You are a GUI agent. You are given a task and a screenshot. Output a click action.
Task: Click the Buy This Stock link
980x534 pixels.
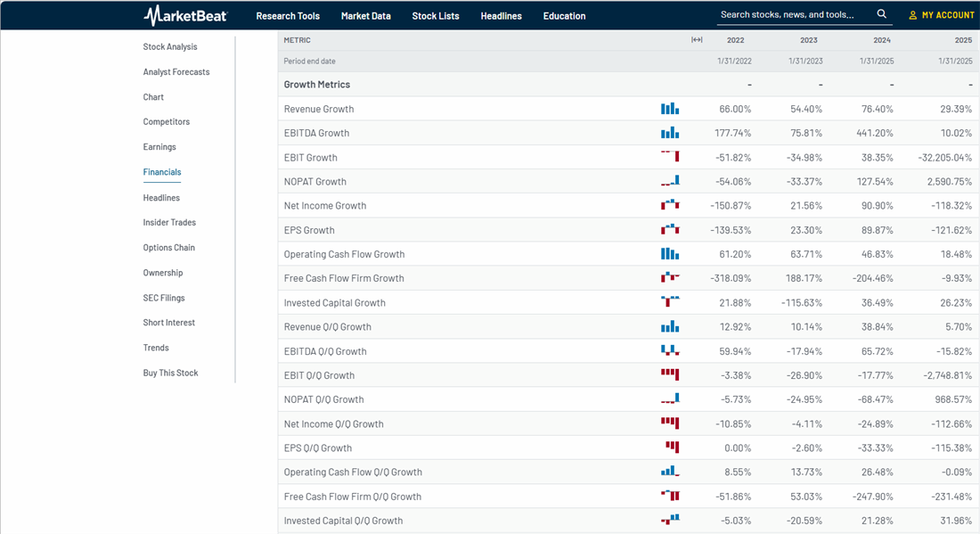coord(170,373)
